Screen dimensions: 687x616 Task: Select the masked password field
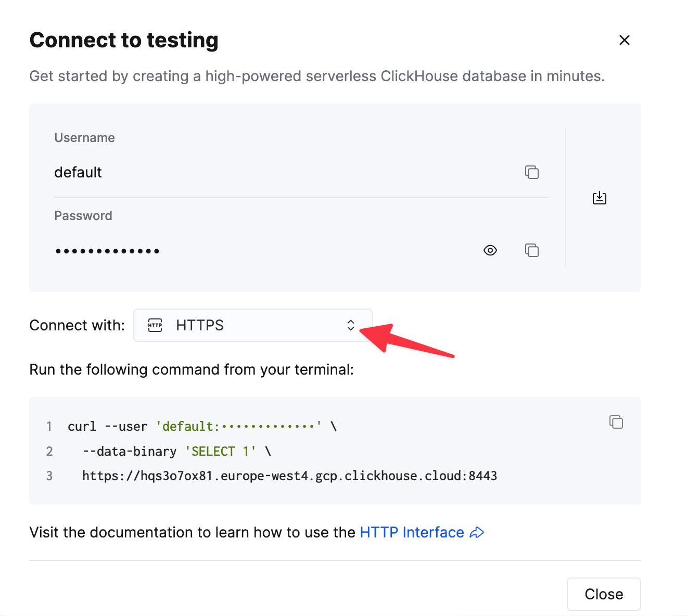click(x=107, y=250)
